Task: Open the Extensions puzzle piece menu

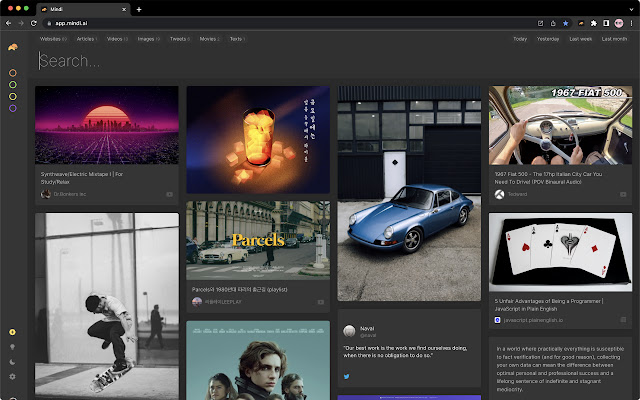Action: 594,23
